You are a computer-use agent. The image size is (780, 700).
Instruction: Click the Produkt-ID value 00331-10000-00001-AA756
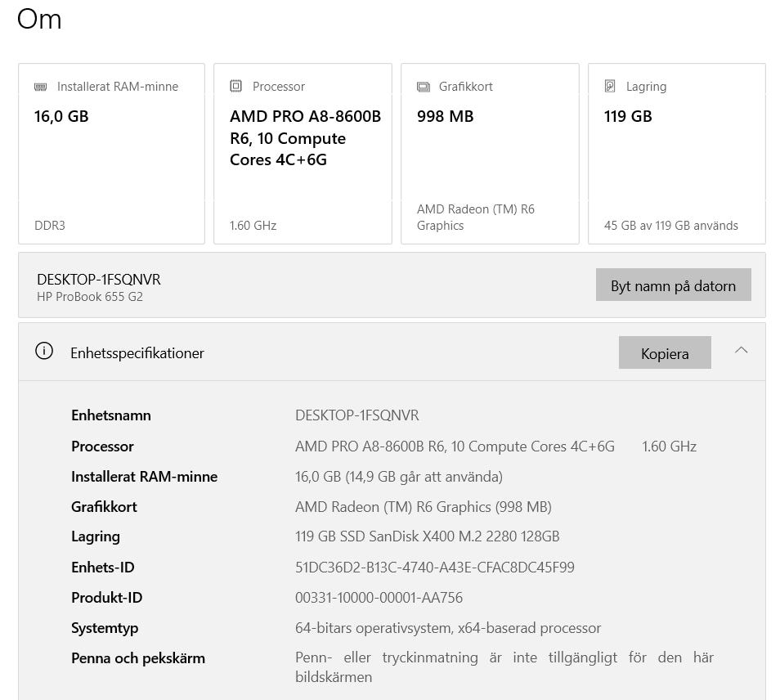[379, 598]
